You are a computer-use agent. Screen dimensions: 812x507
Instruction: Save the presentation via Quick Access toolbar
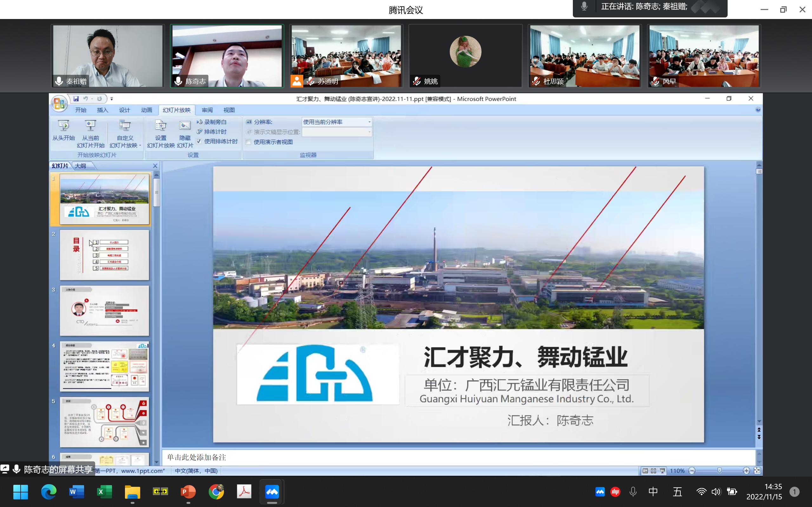click(x=76, y=99)
